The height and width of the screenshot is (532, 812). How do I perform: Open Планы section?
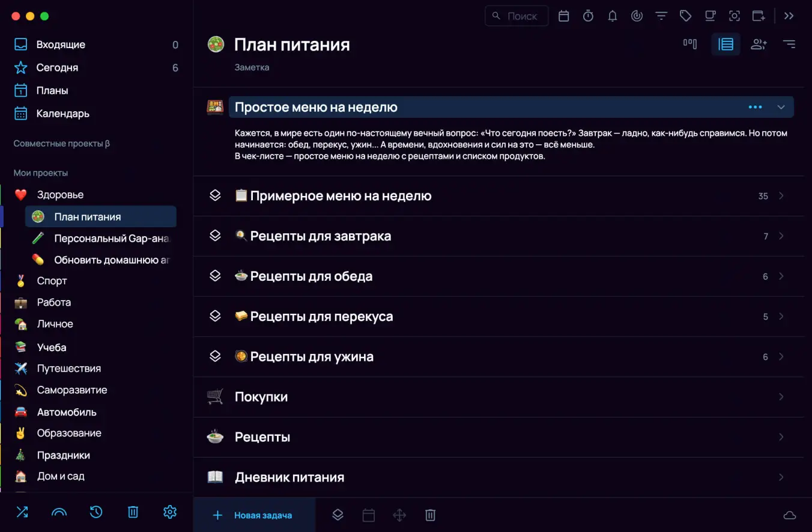click(96, 91)
